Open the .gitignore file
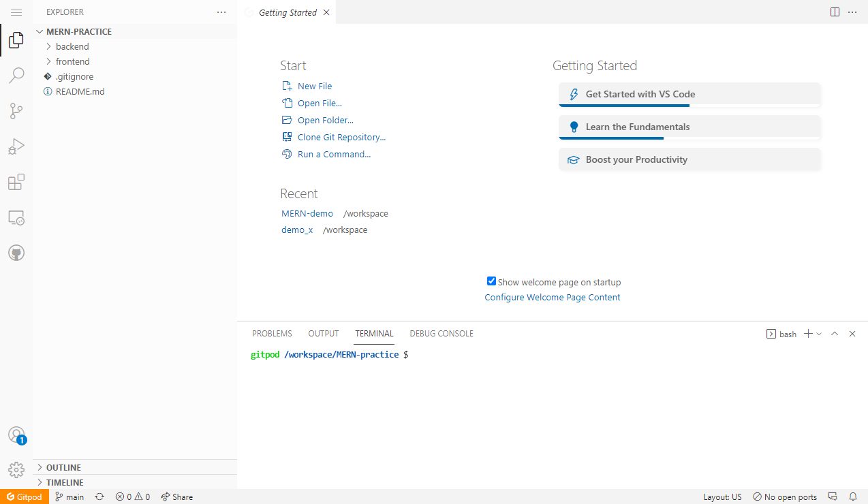Screen dimensions: 868x504 point(135,76)
